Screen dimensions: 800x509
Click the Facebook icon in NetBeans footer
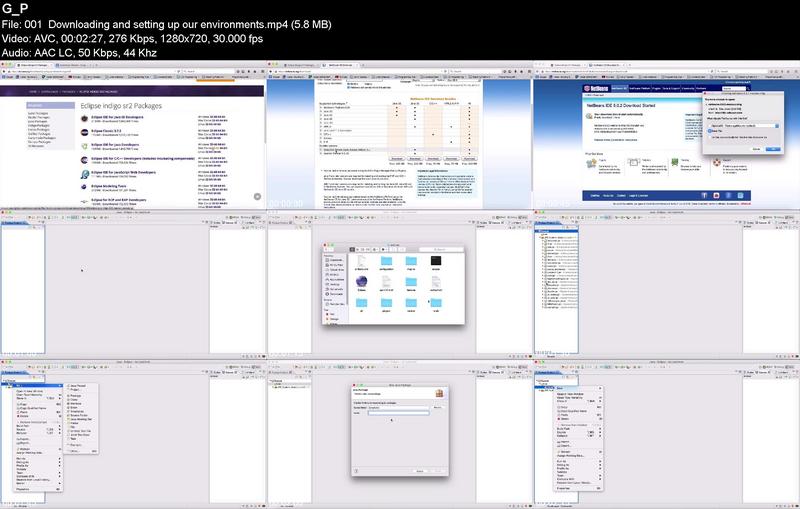pos(704,195)
